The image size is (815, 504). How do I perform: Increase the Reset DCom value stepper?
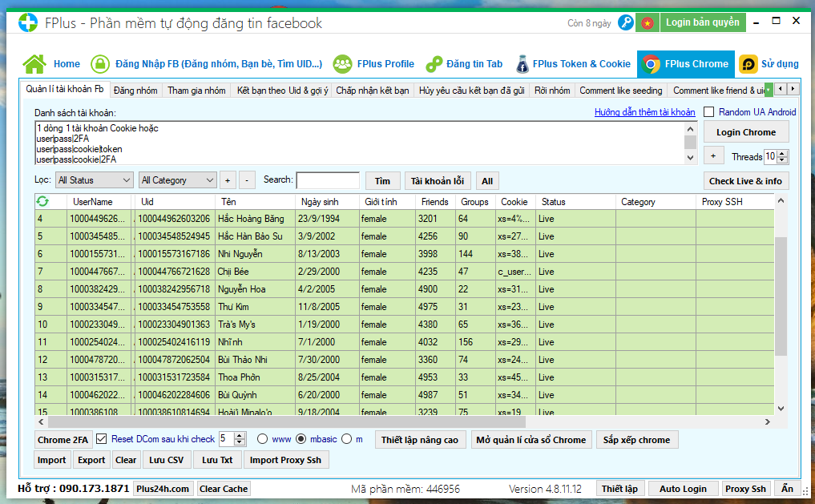[x=240, y=435]
